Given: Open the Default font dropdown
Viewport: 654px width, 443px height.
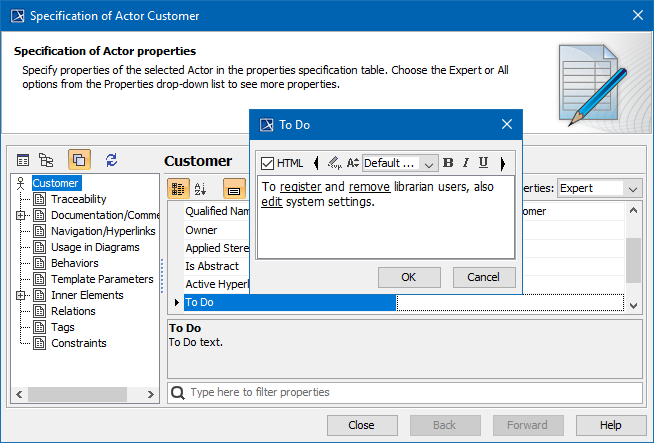Looking at the screenshot, I should 400,163.
